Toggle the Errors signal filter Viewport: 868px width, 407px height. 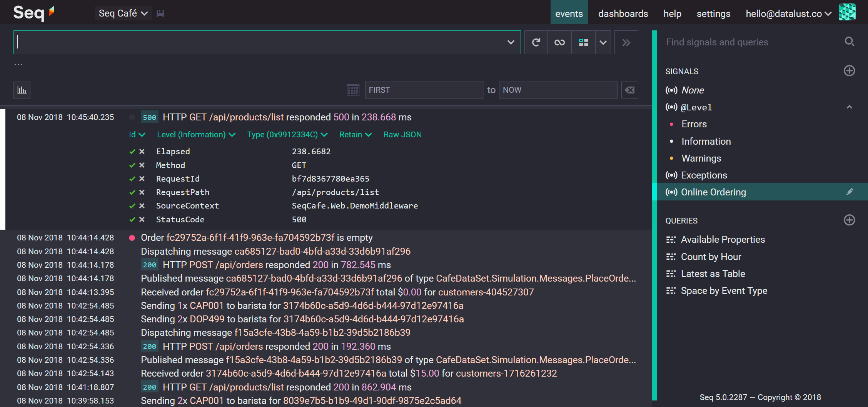(694, 124)
